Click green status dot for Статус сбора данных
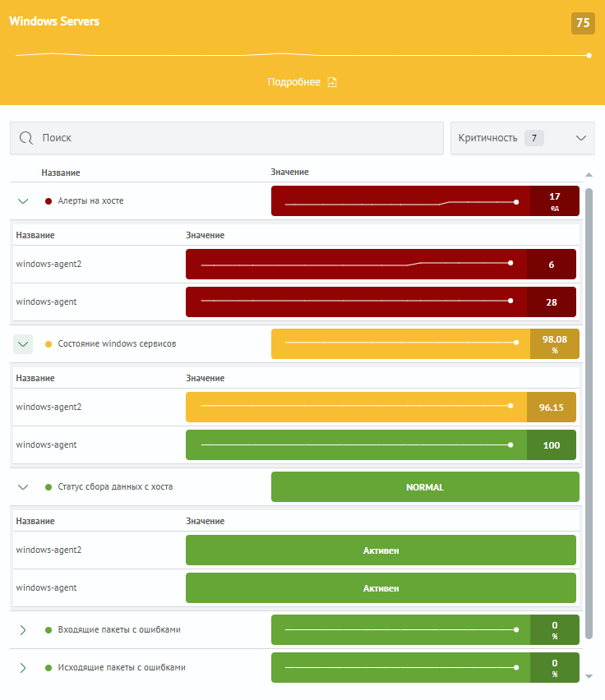This screenshot has width=605, height=700. [x=48, y=487]
